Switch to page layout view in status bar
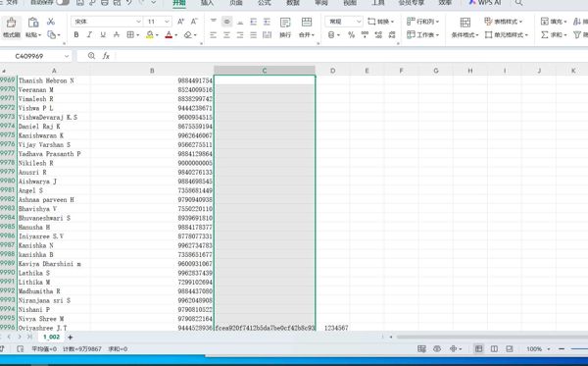588x366 pixels. (494, 348)
